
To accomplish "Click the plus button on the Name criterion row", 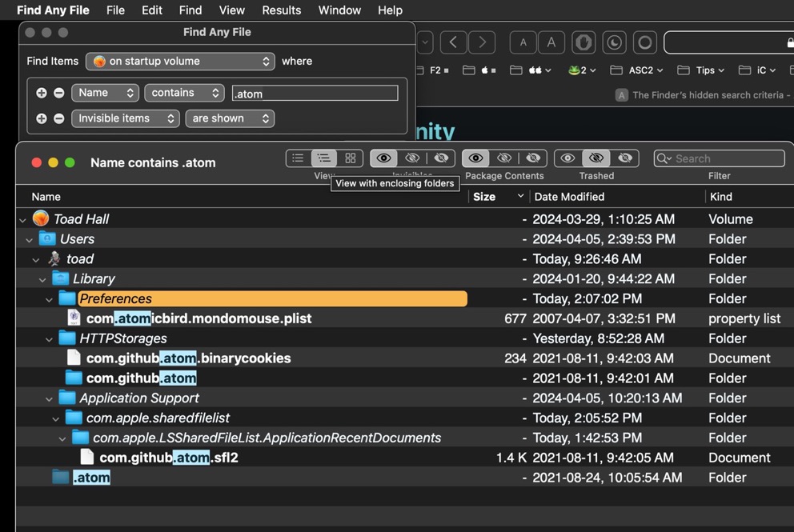I will (x=42, y=93).
